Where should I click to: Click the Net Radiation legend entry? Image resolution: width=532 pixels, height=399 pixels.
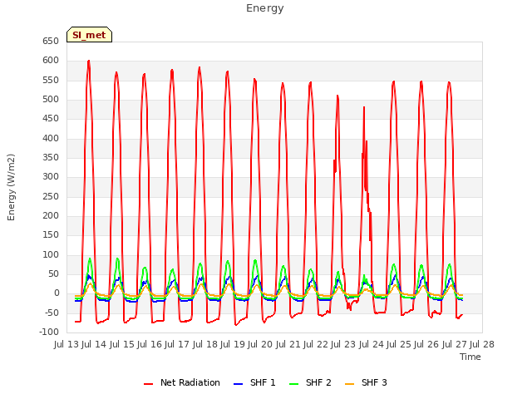tap(182, 382)
